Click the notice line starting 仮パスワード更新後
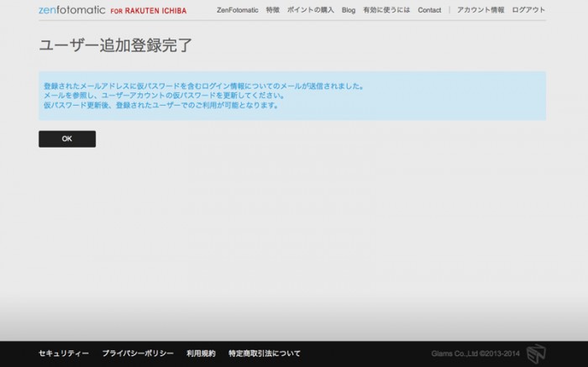 coord(161,106)
